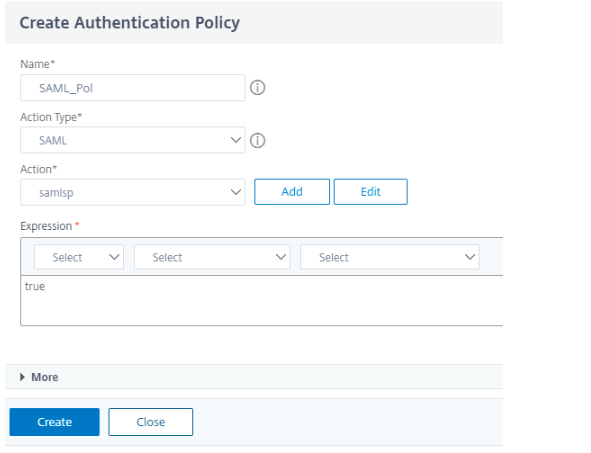
Task: Click the Close button
Action: point(151,422)
